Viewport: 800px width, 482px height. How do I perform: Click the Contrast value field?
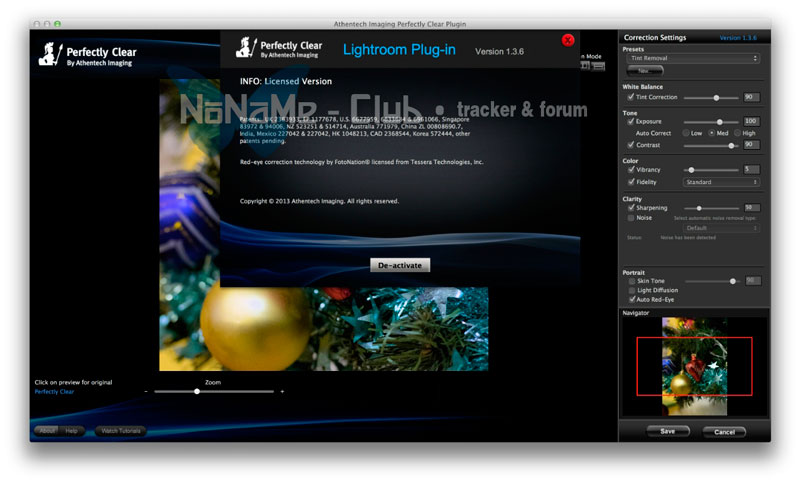point(752,145)
